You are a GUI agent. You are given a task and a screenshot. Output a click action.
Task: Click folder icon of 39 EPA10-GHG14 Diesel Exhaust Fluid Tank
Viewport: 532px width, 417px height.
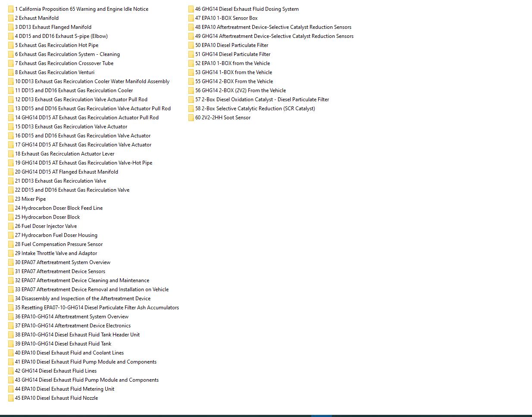click(11, 344)
